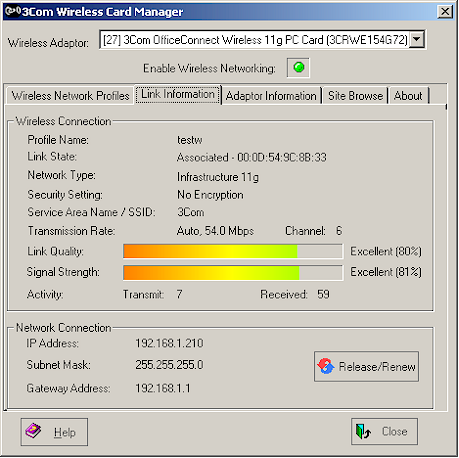Click the IP address 192.168.1.210
The height and width of the screenshot is (458, 459).
coord(169,343)
